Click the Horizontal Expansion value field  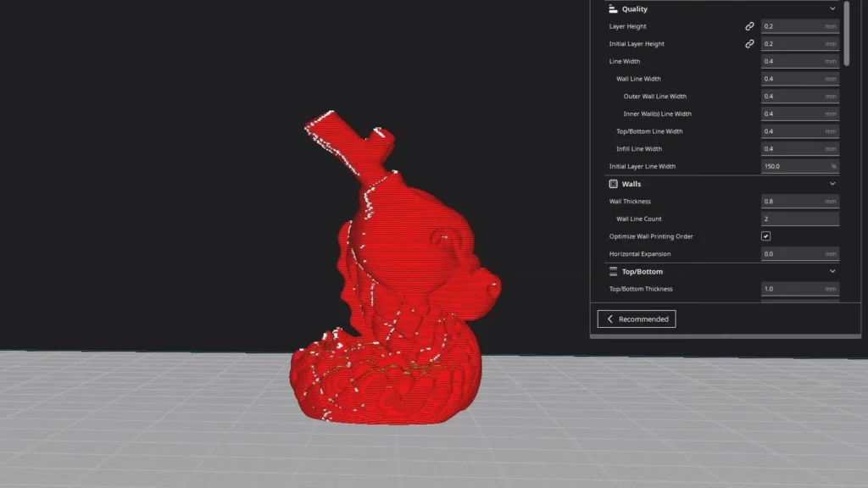pos(800,254)
